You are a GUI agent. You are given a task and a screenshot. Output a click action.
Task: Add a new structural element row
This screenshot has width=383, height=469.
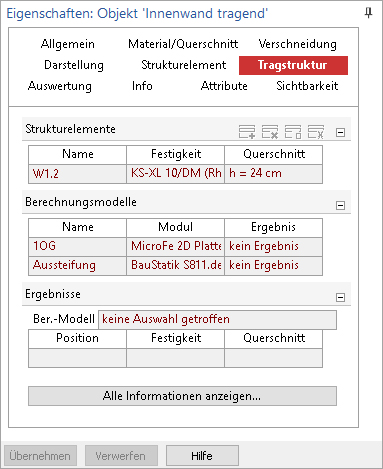pos(247,132)
